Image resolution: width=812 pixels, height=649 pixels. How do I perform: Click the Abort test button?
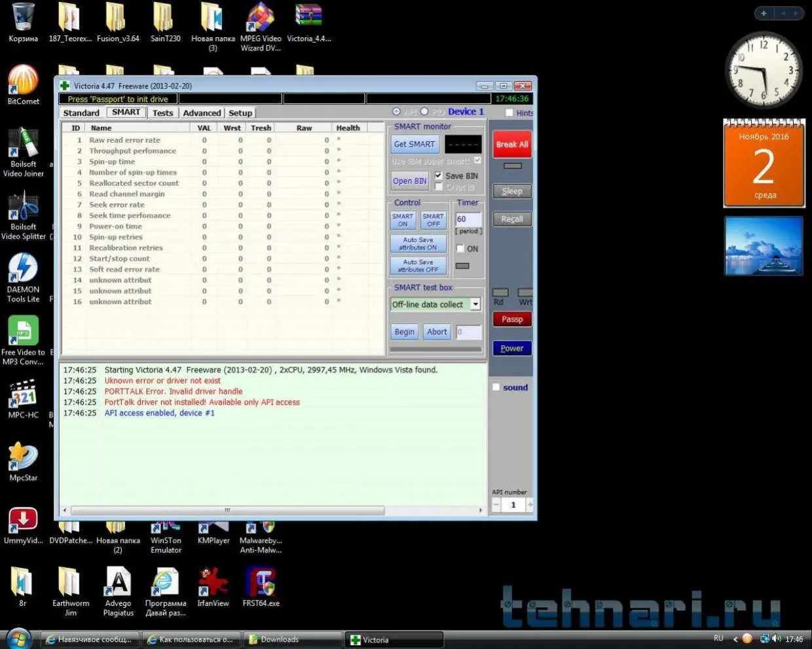pos(437,331)
